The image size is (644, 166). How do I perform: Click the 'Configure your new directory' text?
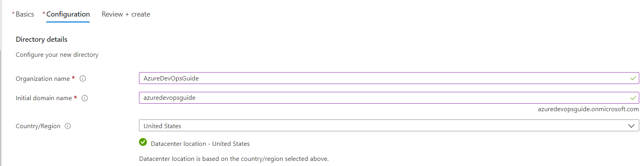[57, 55]
